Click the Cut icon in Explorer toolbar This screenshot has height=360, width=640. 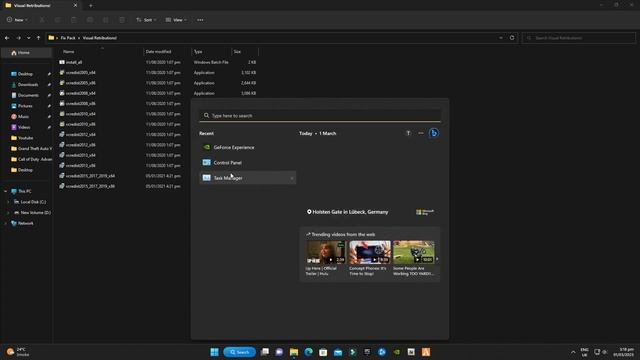click(42, 20)
